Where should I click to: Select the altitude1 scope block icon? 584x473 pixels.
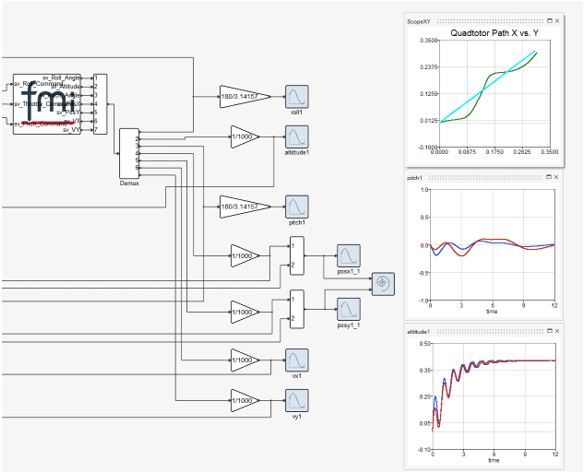[296, 137]
